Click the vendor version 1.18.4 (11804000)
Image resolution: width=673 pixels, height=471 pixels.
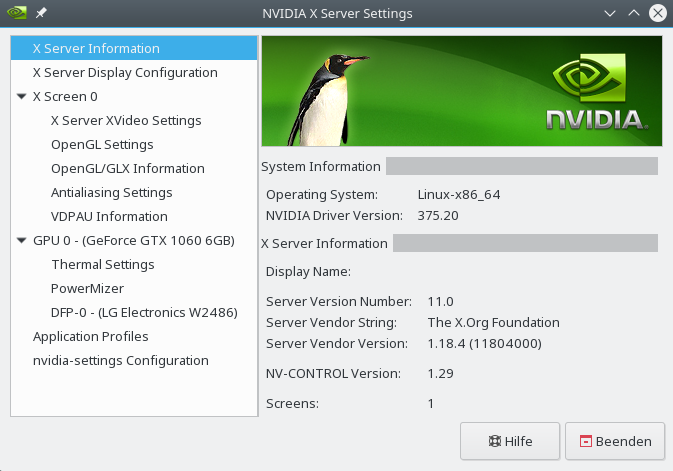click(485, 343)
